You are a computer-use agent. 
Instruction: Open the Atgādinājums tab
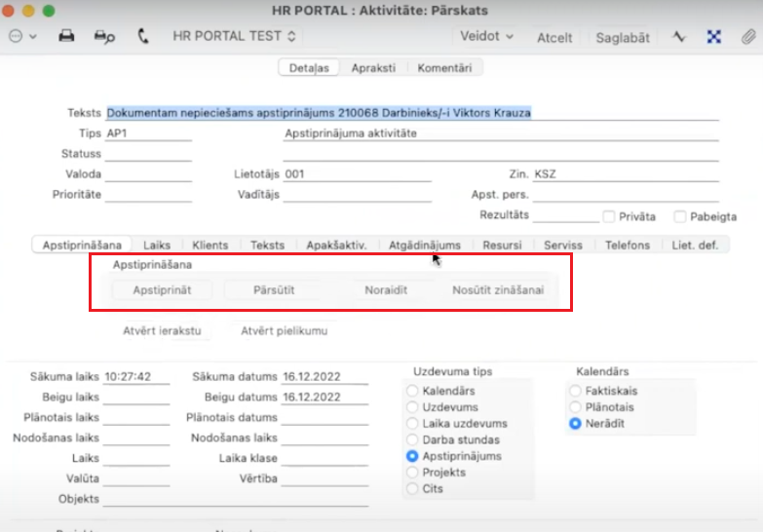[x=424, y=246]
